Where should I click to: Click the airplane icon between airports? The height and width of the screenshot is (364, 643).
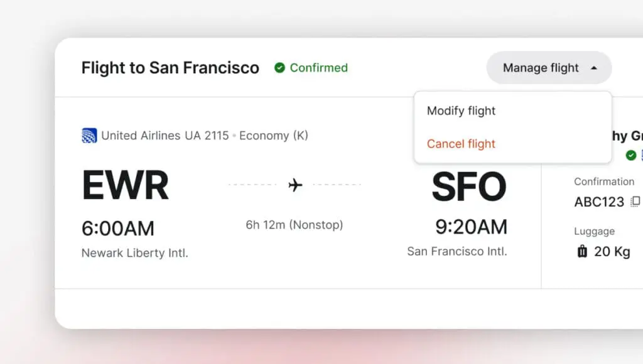tap(295, 185)
